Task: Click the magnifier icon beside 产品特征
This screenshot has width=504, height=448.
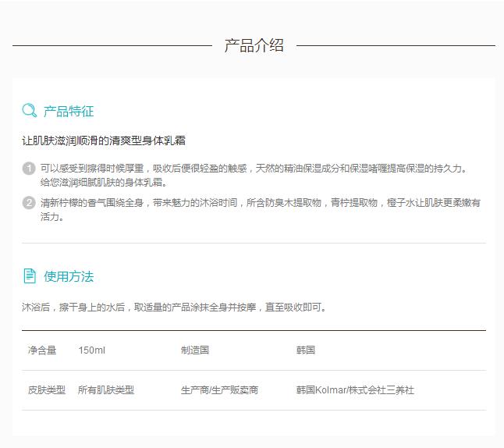Action: (30, 111)
